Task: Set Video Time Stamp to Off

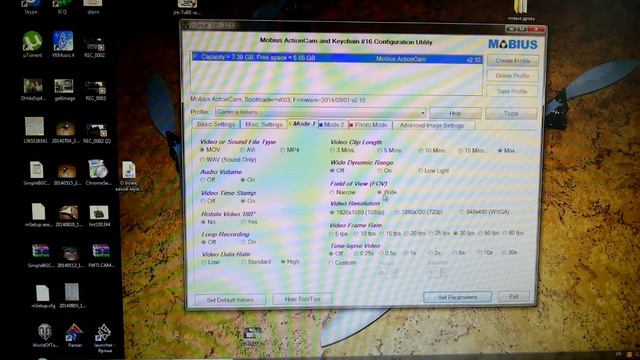Action: [x=208, y=201]
